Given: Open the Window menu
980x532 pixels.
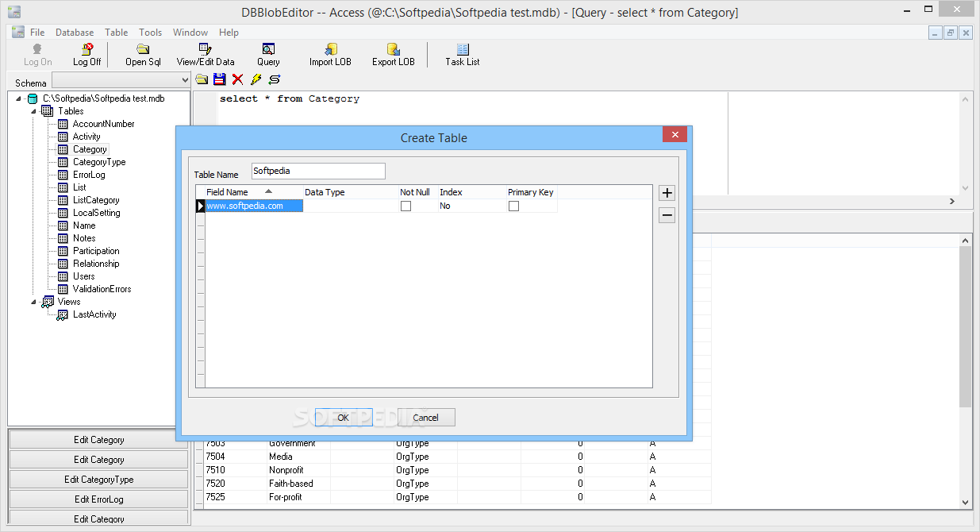Looking at the screenshot, I should click(x=190, y=33).
